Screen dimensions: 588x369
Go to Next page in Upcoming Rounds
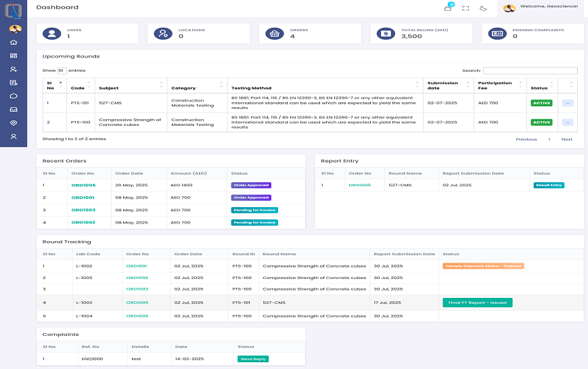pyautogui.click(x=566, y=139)
